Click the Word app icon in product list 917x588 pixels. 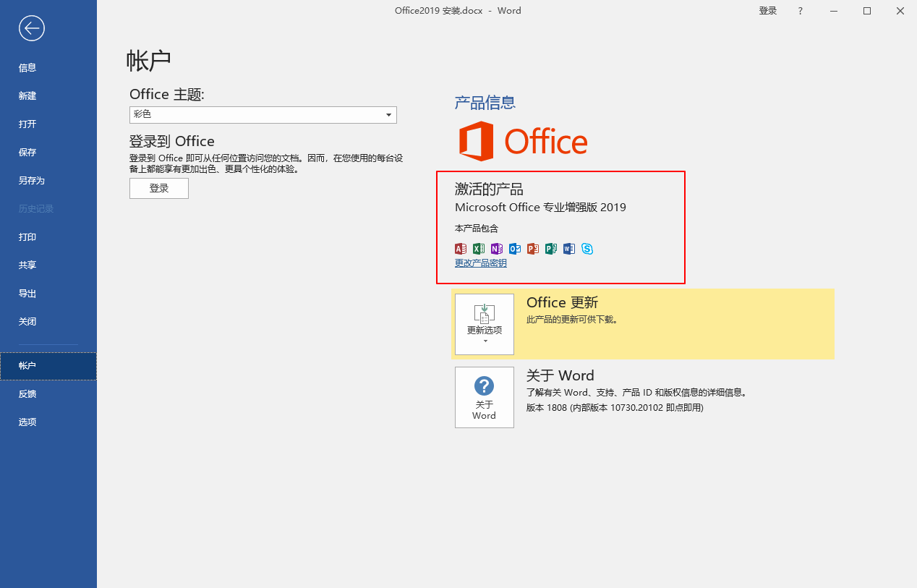(x=569, y=249)
